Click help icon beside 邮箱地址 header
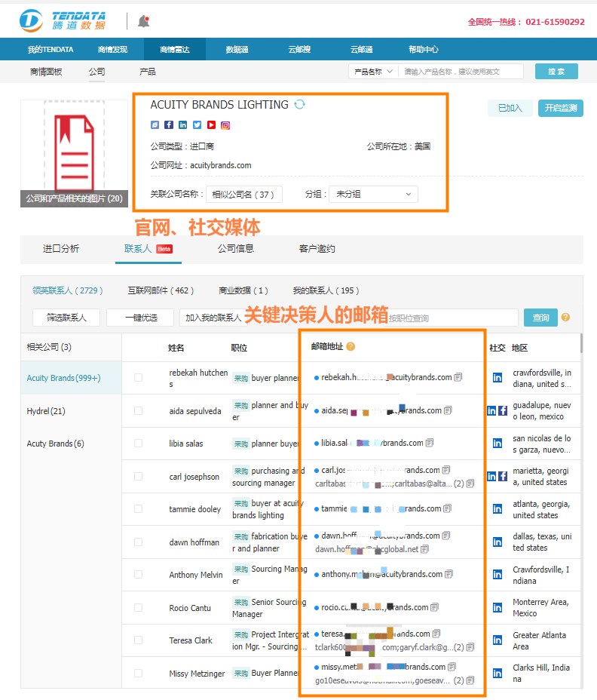Screen dimensions: 597x700 click(351, 346)
